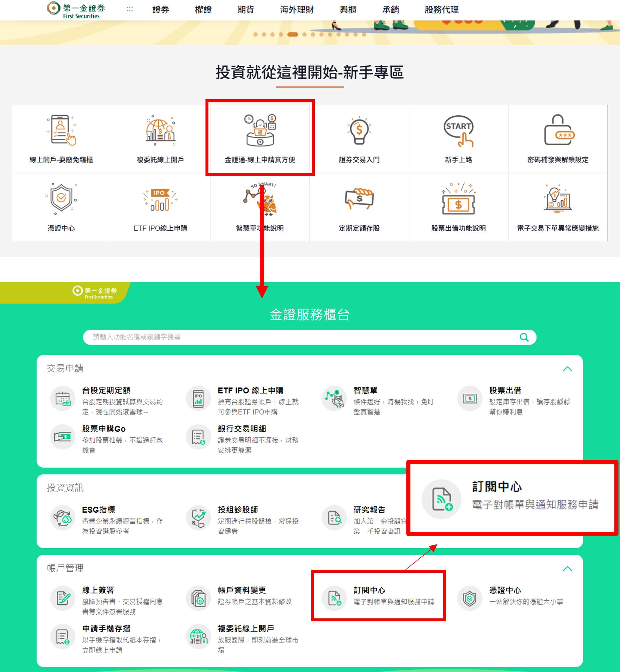
Task: Click the magnifier search icon
Action: (x=524, y=337)
